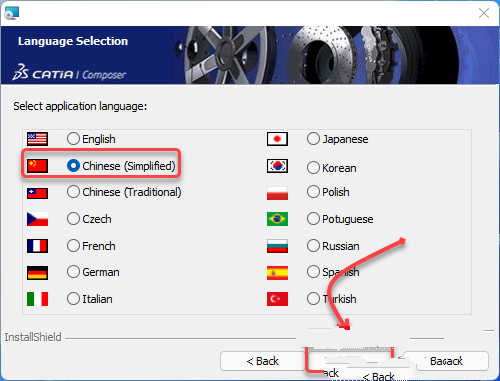Image resolution: width=500 pixels, height=381 pixels.
Task: Click the Czech Republic flag icon
Action: click(37, 219)
